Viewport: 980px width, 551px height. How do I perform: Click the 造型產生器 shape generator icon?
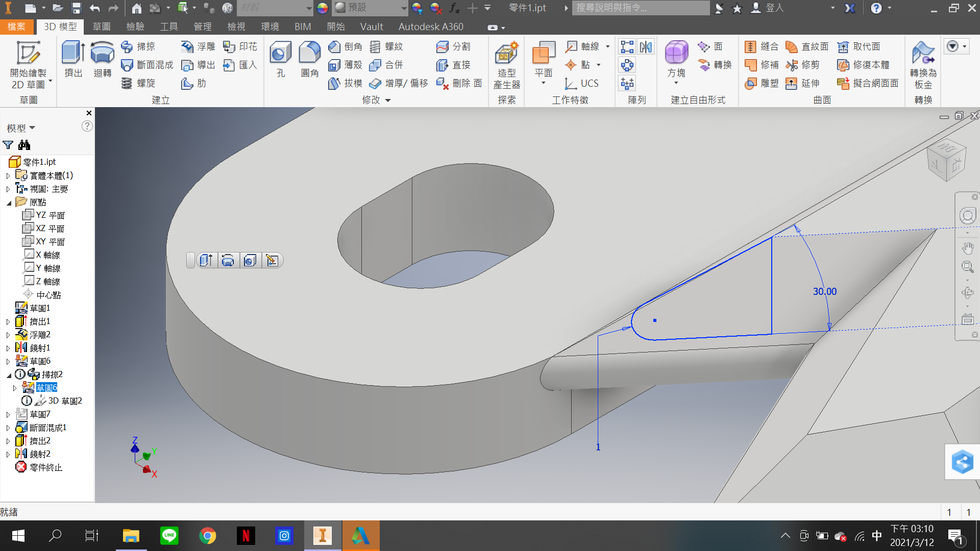click(x=506, y=65)
